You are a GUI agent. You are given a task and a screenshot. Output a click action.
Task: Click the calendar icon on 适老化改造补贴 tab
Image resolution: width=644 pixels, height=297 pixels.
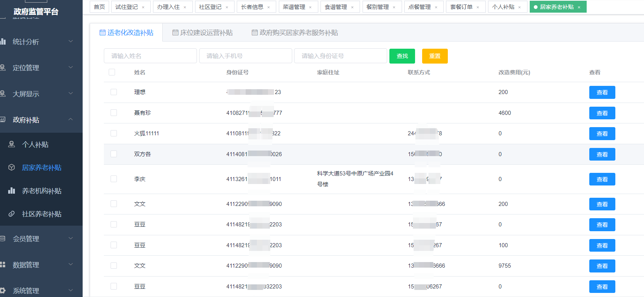(102, 33)
